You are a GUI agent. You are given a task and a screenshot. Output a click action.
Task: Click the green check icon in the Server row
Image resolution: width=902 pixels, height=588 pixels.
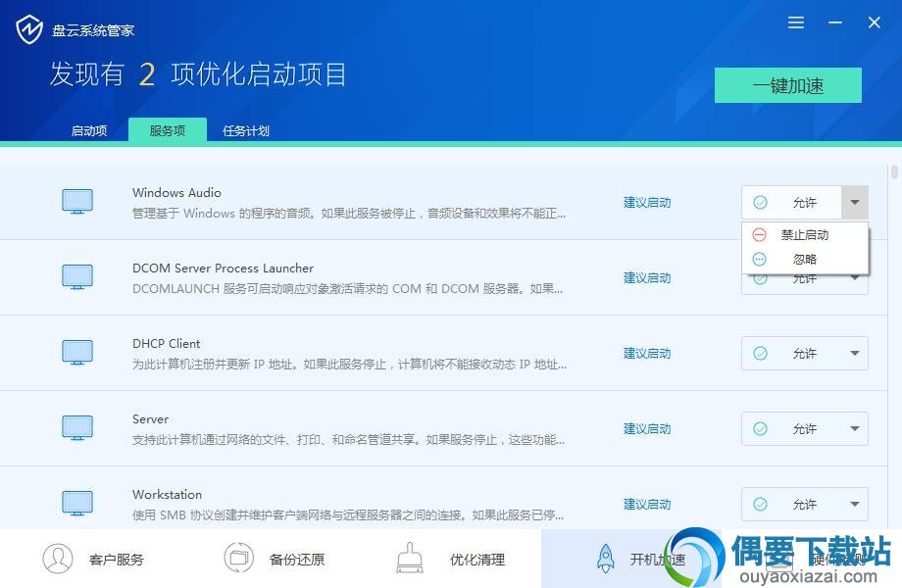(x=760, y=428)
